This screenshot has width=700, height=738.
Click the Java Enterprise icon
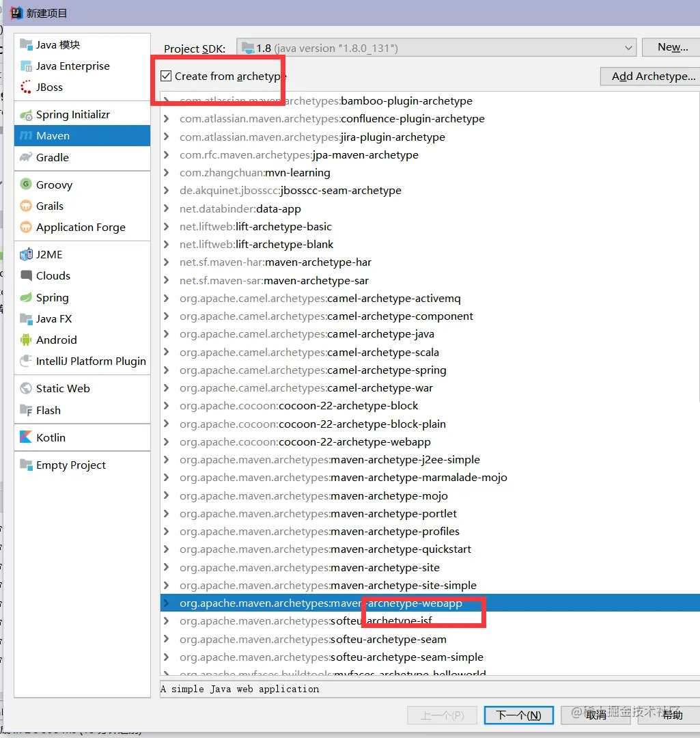pyautogui.click(x=26, y=66)
